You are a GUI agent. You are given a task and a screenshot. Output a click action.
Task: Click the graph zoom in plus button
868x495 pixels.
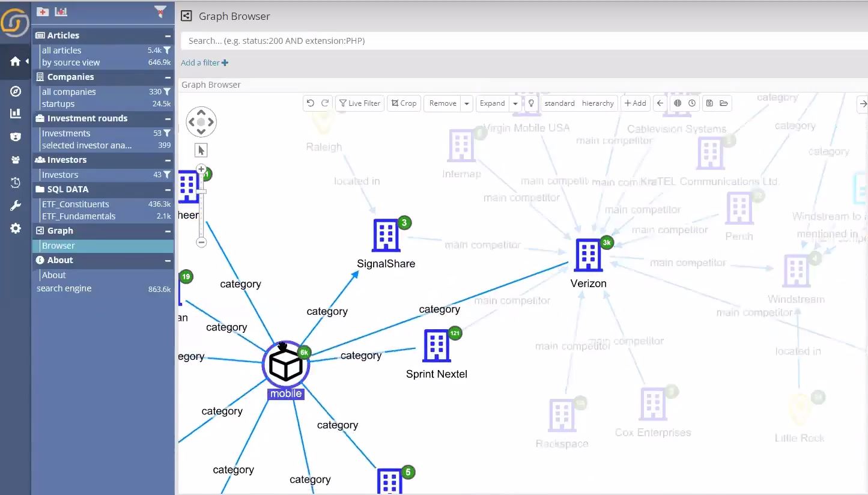[201, 169]
